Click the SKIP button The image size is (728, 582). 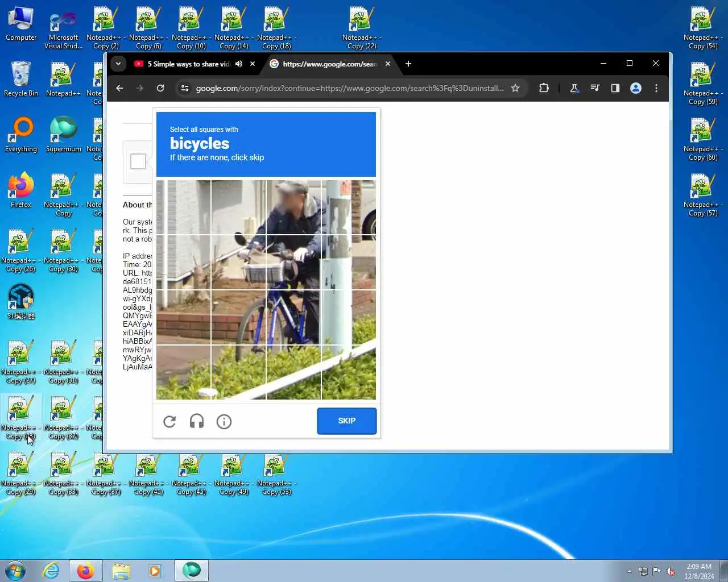[x=347, y=421]
